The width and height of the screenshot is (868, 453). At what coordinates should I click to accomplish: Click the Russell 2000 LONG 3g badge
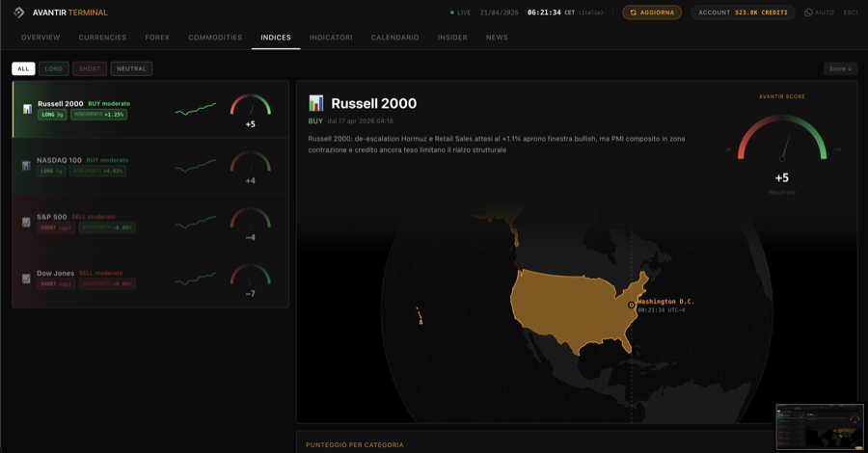tap(53, 115)
